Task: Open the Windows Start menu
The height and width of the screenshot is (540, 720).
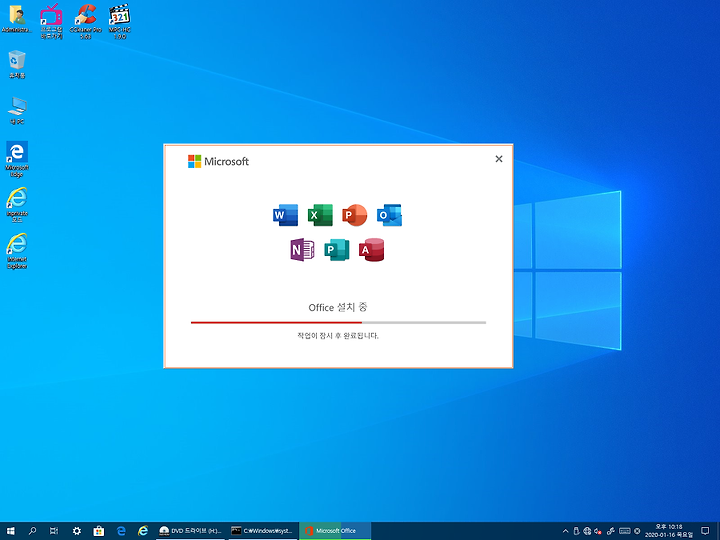Action: [11, 531]
